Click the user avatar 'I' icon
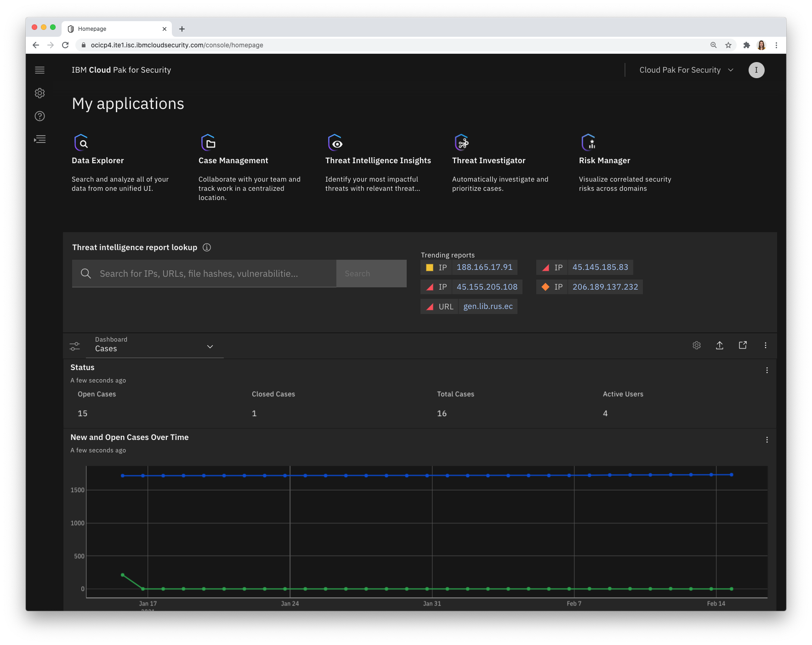 point(756,70)
